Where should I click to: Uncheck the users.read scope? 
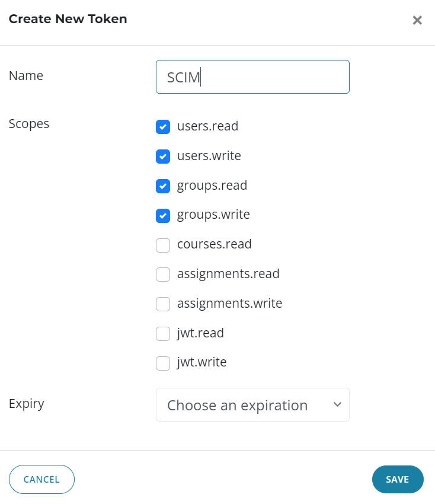(x=163, y=127)
